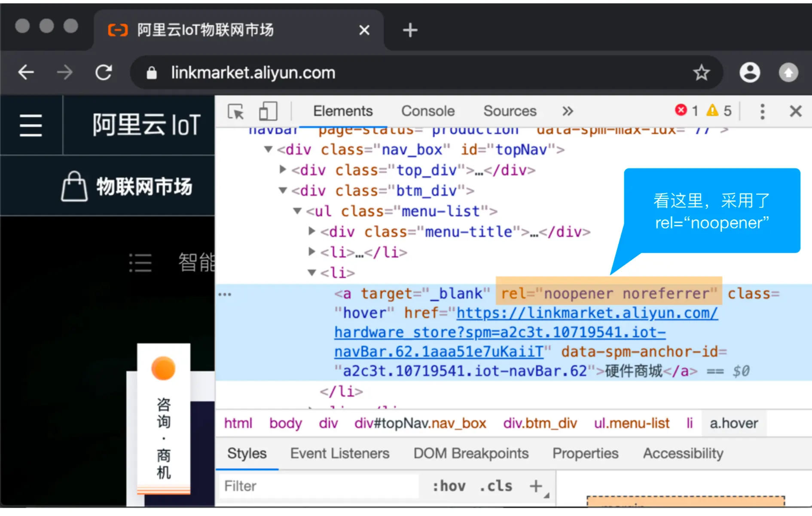
Task: Close the DevTools panel
Action: (795, 111)
